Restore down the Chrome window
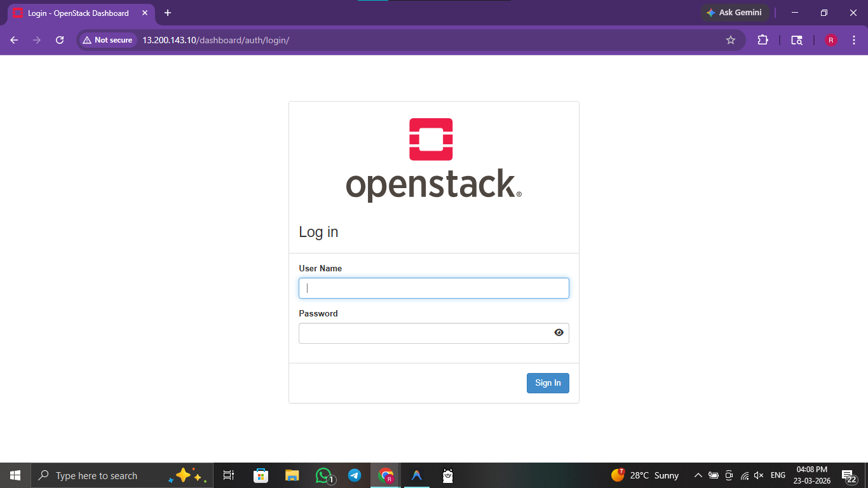Screen dimensions: 868x488 click(824, 13)
